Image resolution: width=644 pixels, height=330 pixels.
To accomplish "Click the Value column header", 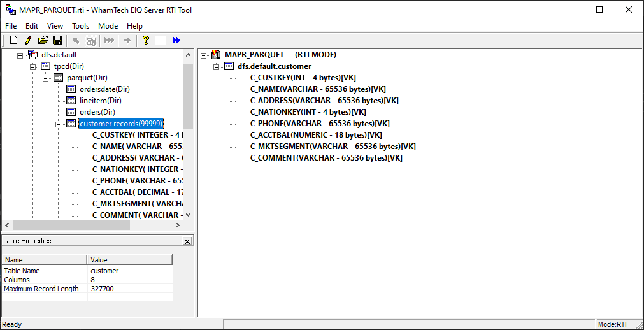I will point(130,260).
